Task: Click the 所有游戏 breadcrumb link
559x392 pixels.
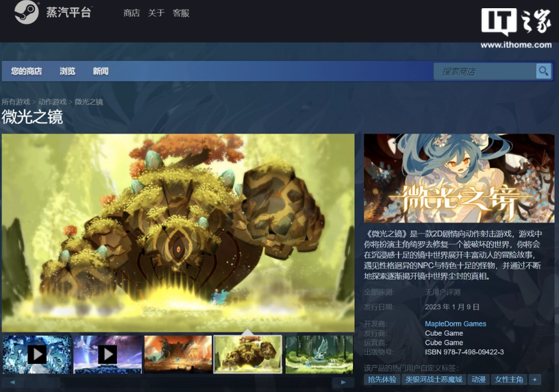Action: click(16, 102)
